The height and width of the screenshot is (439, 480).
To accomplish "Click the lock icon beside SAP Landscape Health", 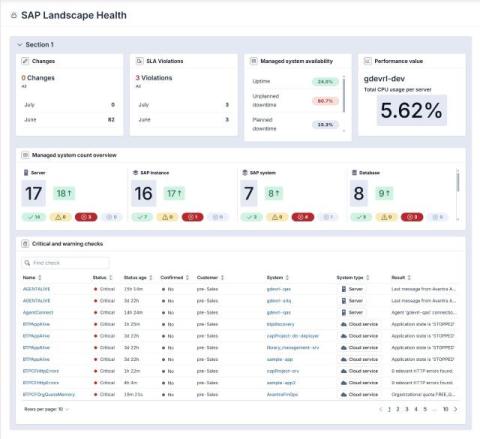I will (14, 15).
